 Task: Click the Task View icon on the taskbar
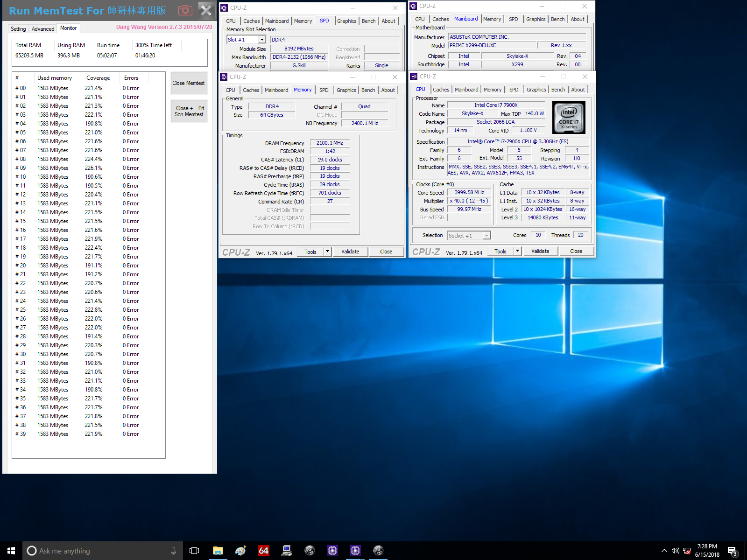click(x=194, y=551)
